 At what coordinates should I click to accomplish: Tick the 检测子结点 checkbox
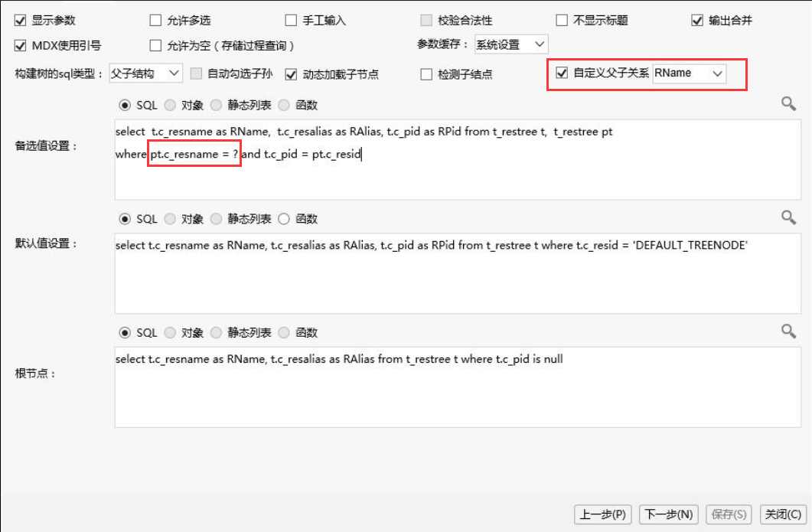point(426,74)
